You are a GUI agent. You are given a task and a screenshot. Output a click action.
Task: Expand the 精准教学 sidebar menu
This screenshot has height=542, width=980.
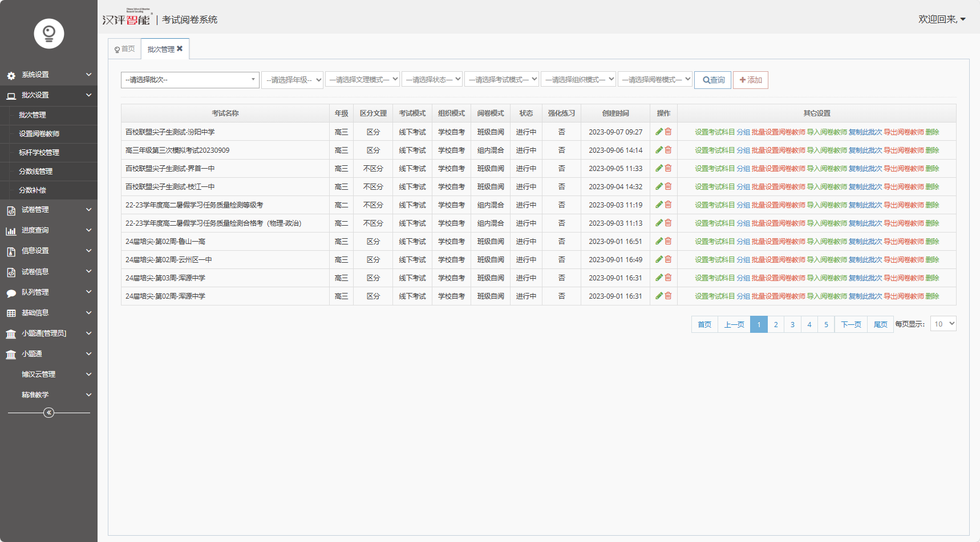(48, 395)
